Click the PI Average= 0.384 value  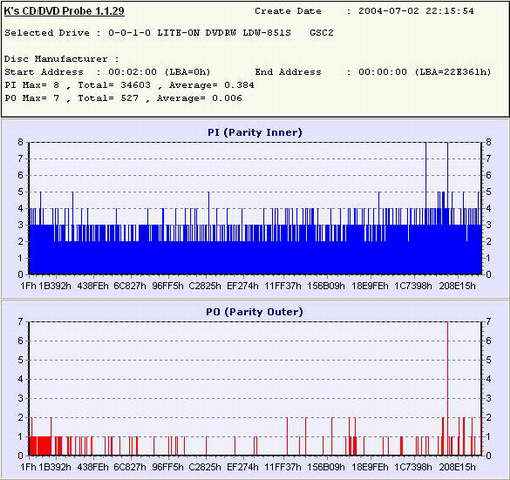pos(211,85)
